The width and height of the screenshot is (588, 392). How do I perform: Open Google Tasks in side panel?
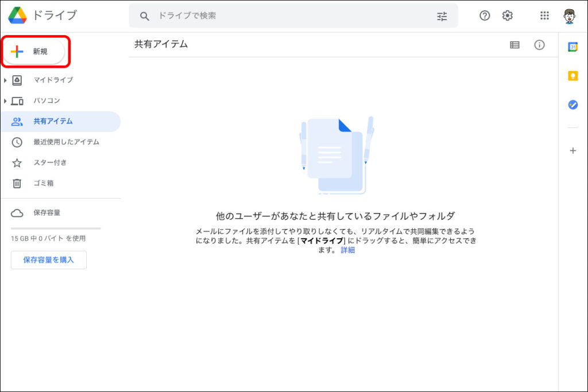(x=572, y=104)
